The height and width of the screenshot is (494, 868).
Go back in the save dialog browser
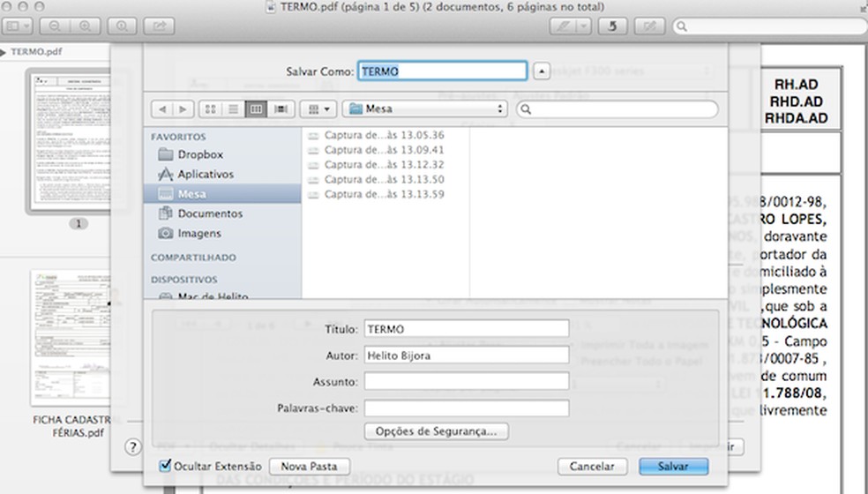pos(162,109)
